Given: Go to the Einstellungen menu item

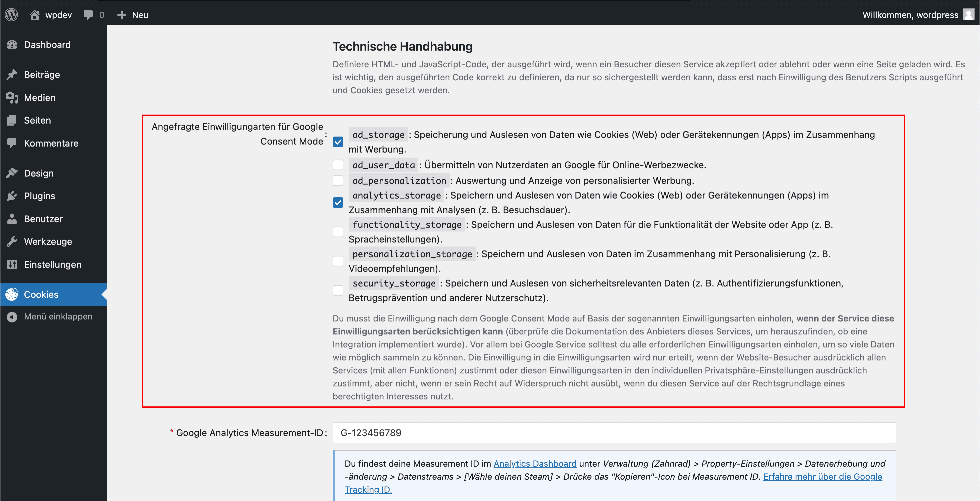Looking at the screenshot, I should (x=53, y=264).
